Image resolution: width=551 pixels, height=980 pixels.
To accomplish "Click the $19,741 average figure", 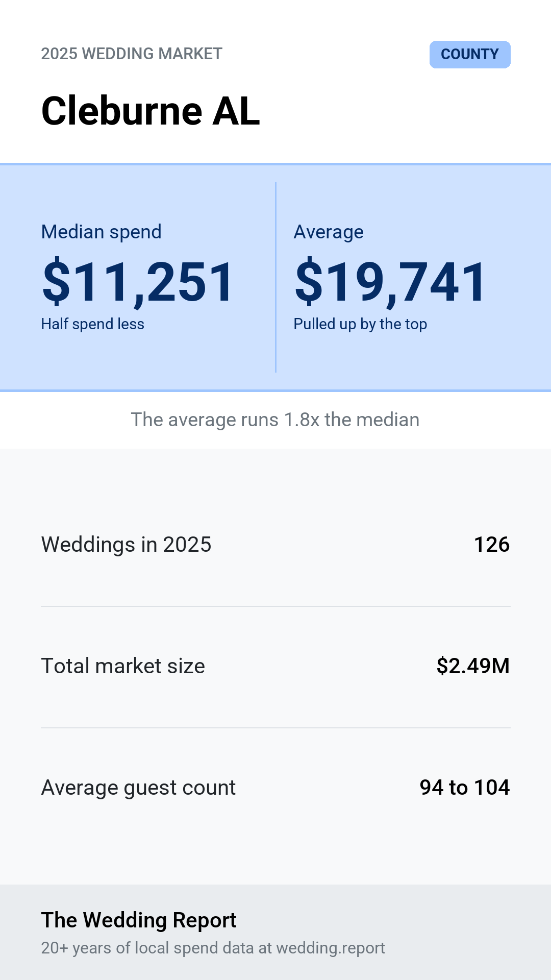I will [390, 282].
